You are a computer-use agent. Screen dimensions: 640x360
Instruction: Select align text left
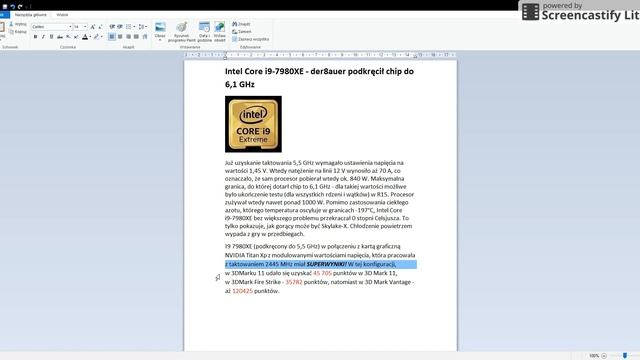(x=112, y=37)
